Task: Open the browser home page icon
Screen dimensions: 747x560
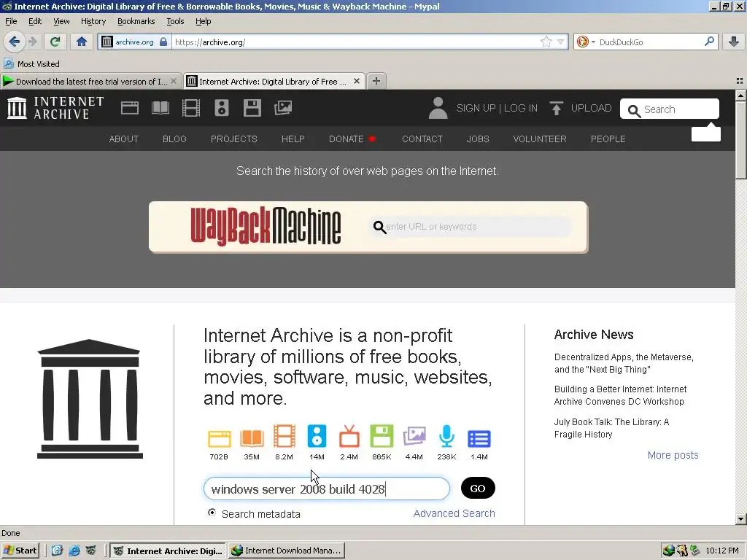Action: pyautogui.click(x=82, y=42)
